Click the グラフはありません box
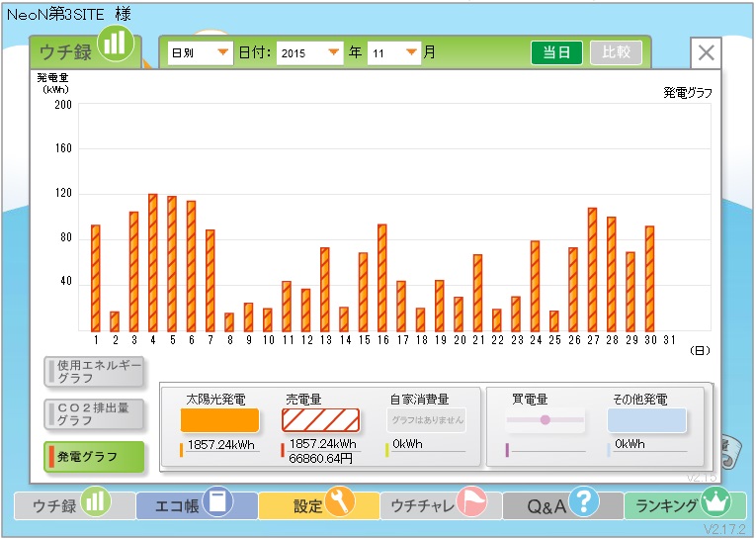756x539 pixels. pyautogui.click(x=426, y=419)
